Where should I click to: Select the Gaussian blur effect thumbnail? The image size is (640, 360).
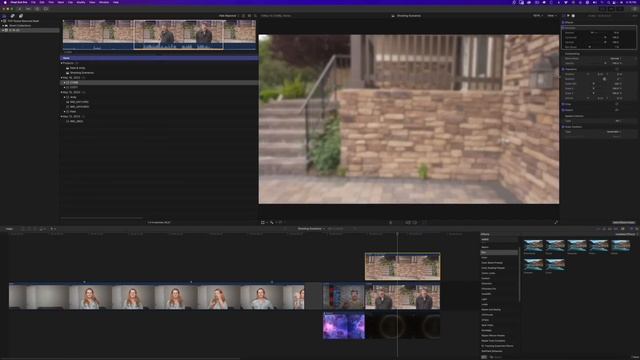pos(577,247)
